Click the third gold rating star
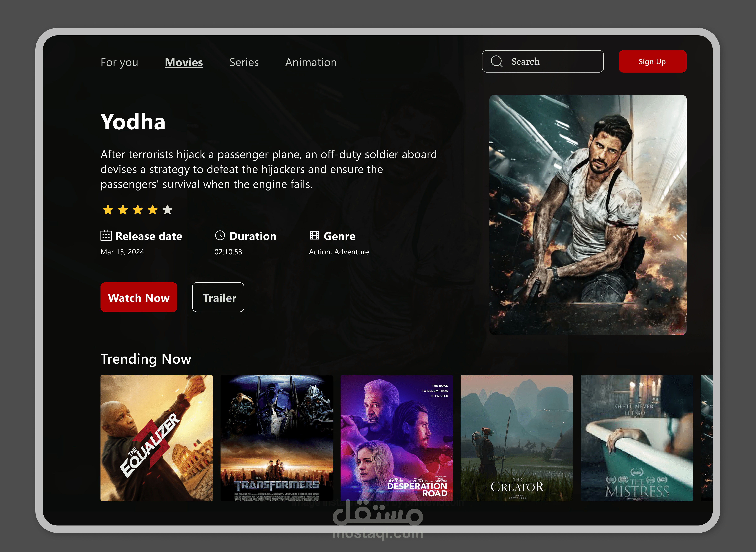Screen dimensions: 756x552 click(x=138, y=210)
